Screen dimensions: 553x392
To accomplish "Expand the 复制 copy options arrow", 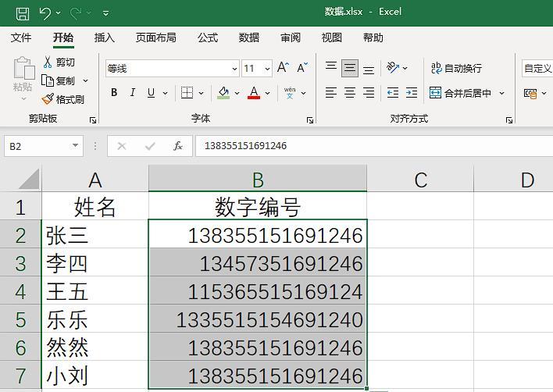I will pos(85,80).
